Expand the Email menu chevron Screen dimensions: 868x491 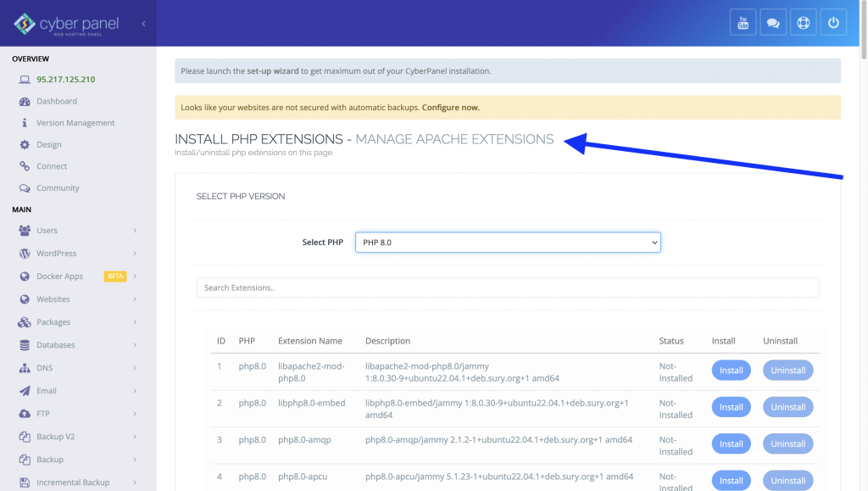point(135,391)
